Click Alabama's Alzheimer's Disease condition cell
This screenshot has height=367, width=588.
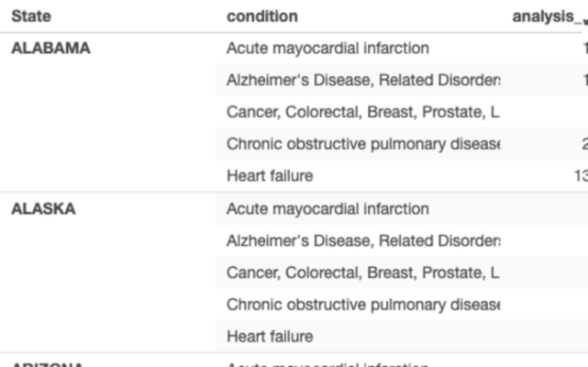[363, 80]
